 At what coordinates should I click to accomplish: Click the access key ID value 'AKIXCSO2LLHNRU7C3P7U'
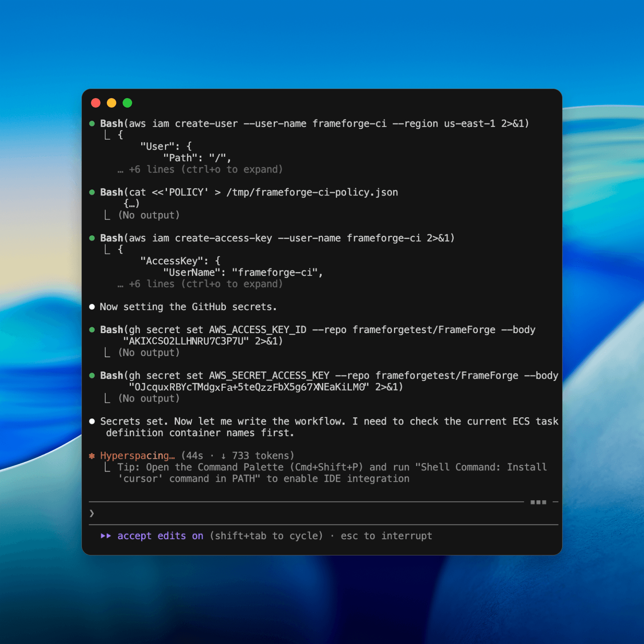tap(186, 341)
